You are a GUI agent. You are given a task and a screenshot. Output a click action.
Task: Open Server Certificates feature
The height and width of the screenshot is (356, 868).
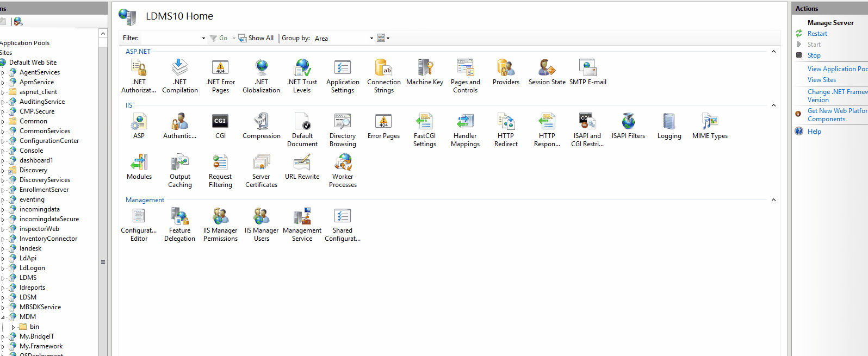click(262, 170)
